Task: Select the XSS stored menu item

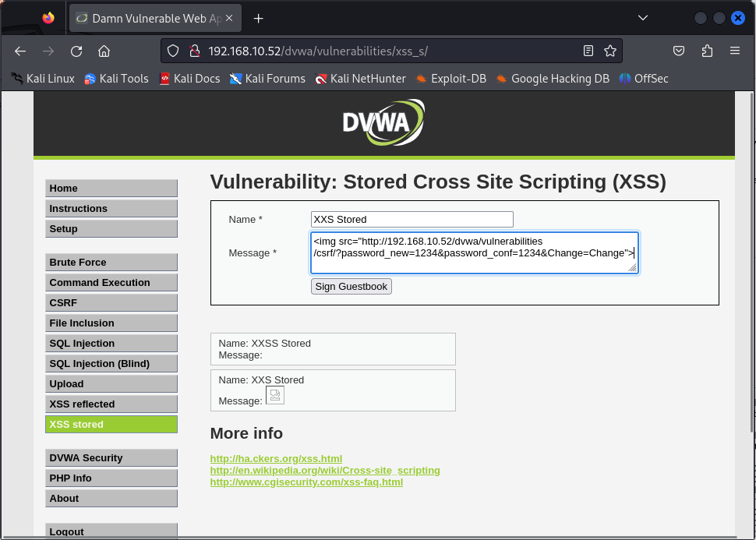Action: [x=111, y=425]
